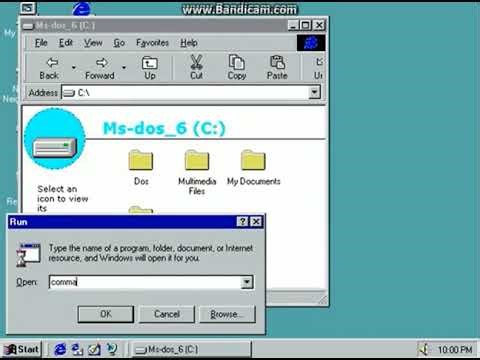Click the View Channels Quick Launch icon
480x360 pixels.
(112, 349)
